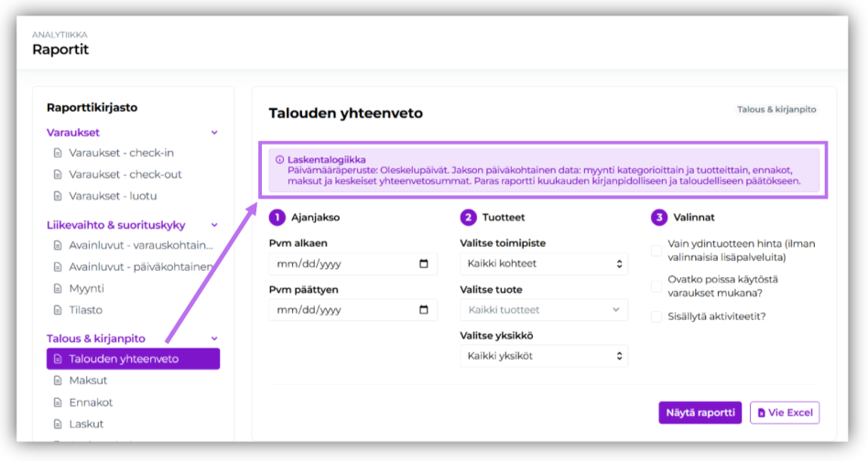The image size is (868, 461).
Task: Click the Ajanjakso step label
Action: click(x=316, y=217)
